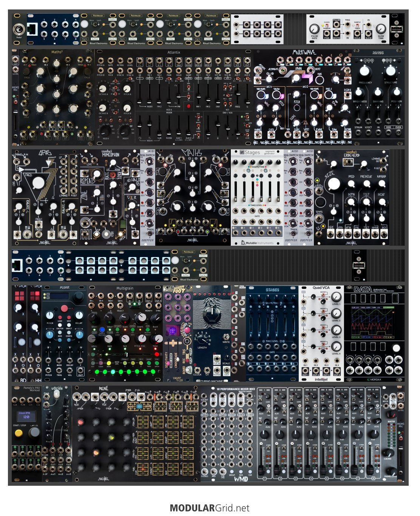
Task: Open the ModularGrid.net logo link
Action: [x=210, y=508]
